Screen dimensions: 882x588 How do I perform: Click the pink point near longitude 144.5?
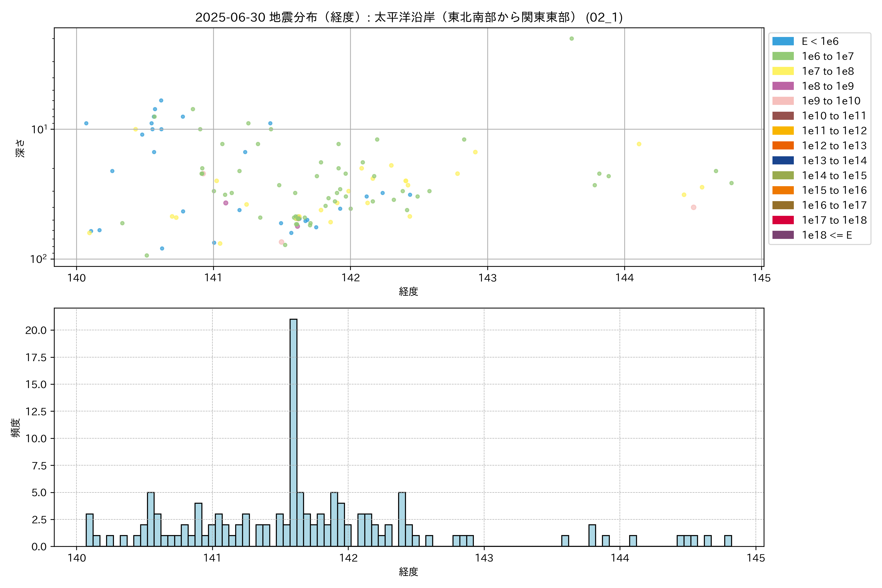(x=693, y=207)
